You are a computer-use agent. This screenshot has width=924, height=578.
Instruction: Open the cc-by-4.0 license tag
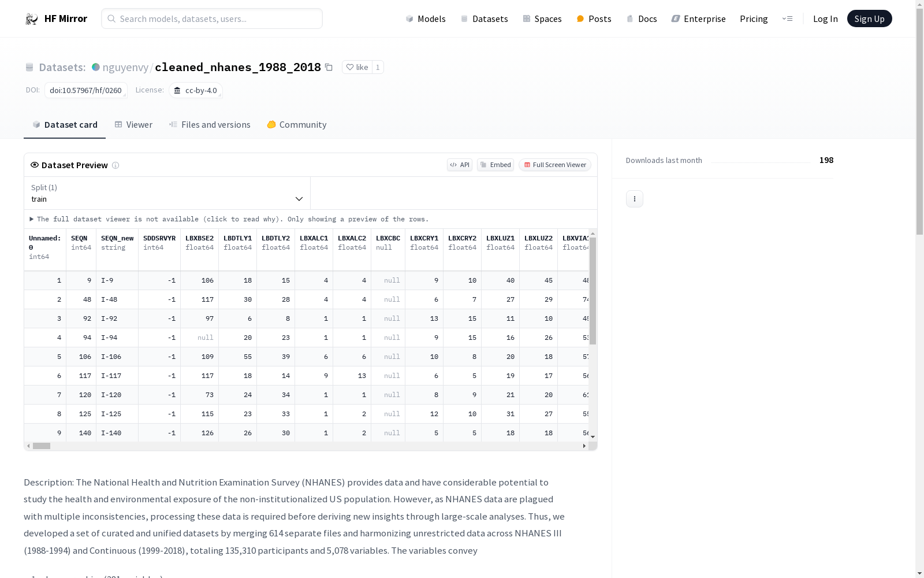pyautogui.click(x=196, y=90)
